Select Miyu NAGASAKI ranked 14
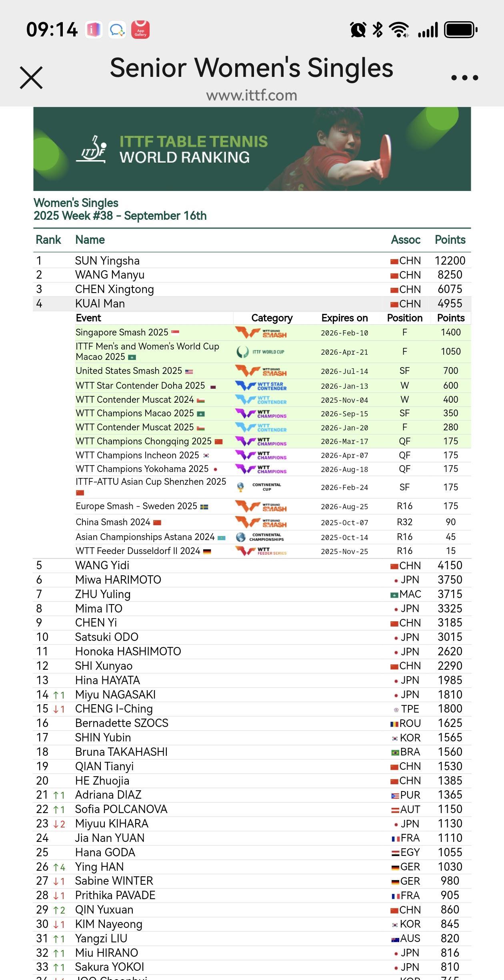The height and width of the screenshot is (980, 504). tap(252, 695)
